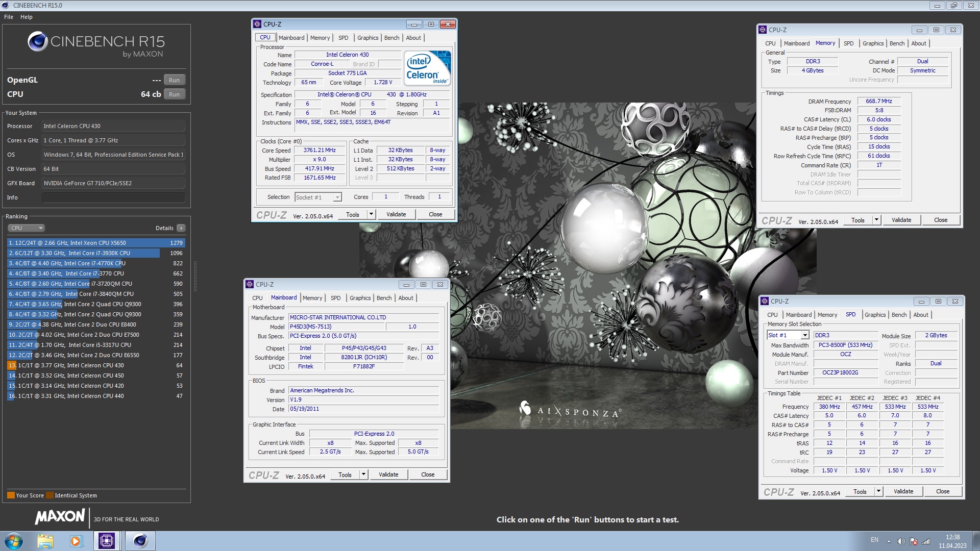The height and width of the screenshot is (551, 980).
Task: Open SPD tab in Mainboard CPU-Z window
Action: point(335,298)
